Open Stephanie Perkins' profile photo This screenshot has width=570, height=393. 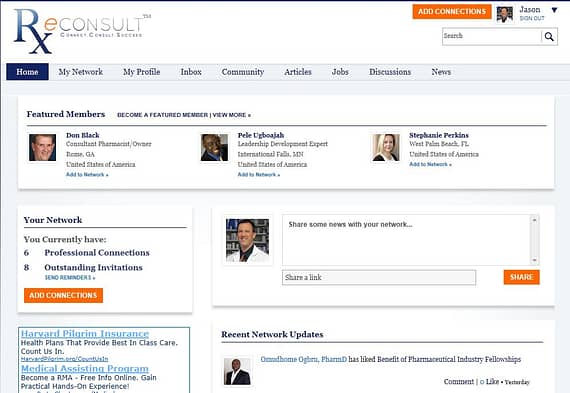386,148
